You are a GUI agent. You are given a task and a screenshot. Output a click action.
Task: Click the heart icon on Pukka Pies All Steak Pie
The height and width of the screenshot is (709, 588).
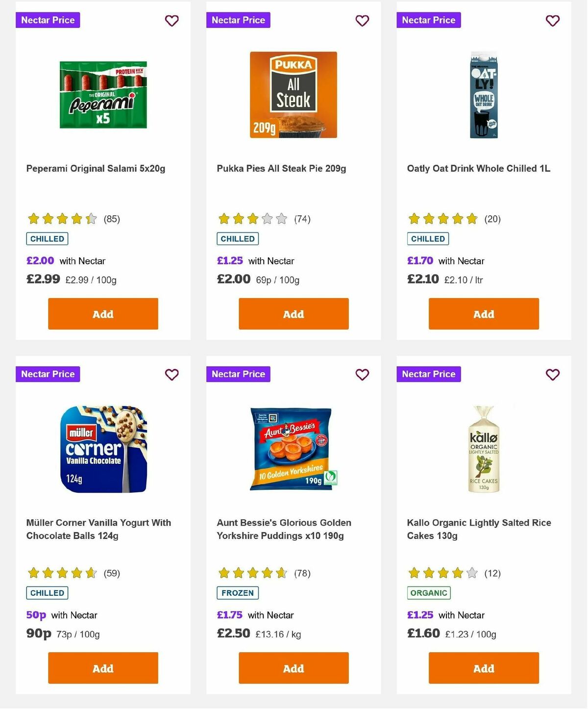point(362,21)
